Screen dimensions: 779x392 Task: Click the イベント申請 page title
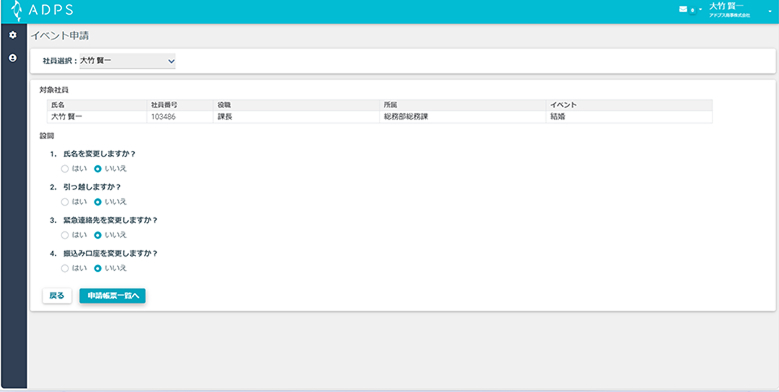click(60, 36)
